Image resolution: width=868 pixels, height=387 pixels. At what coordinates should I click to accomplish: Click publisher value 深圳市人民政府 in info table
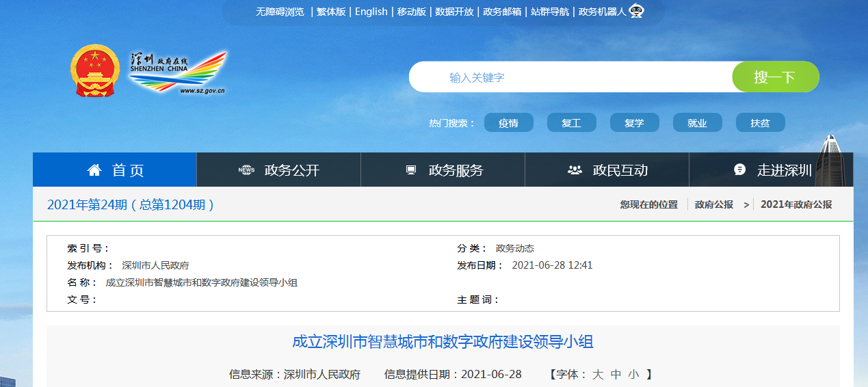pos(155,265)
